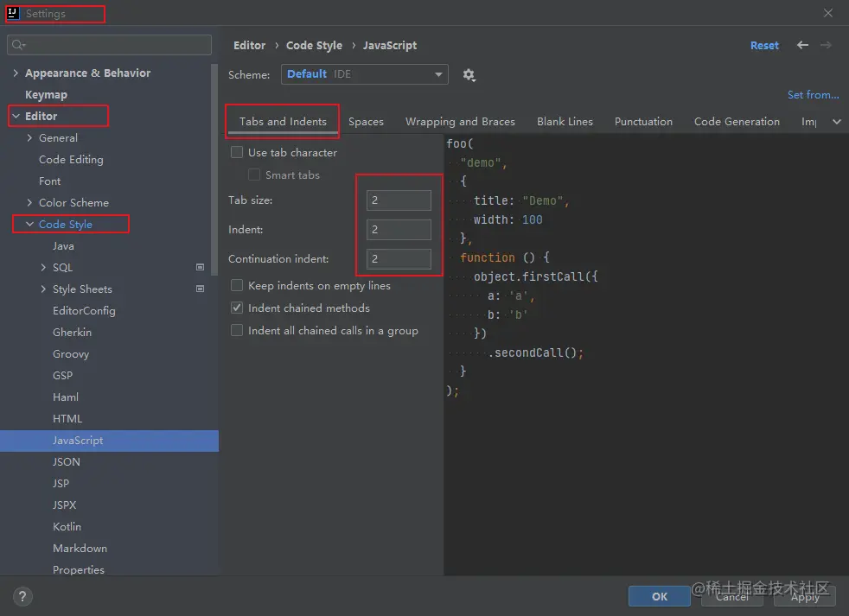
Task: Click the Editor breadcrumb
Action: point(249,46)
